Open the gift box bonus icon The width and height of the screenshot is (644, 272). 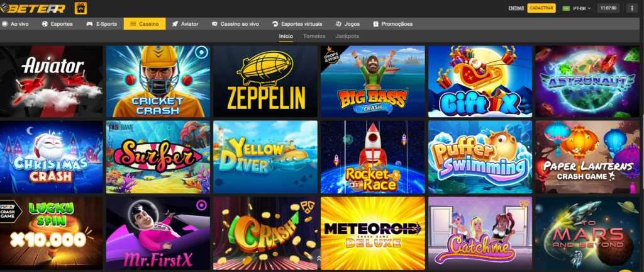pos(80,8)
